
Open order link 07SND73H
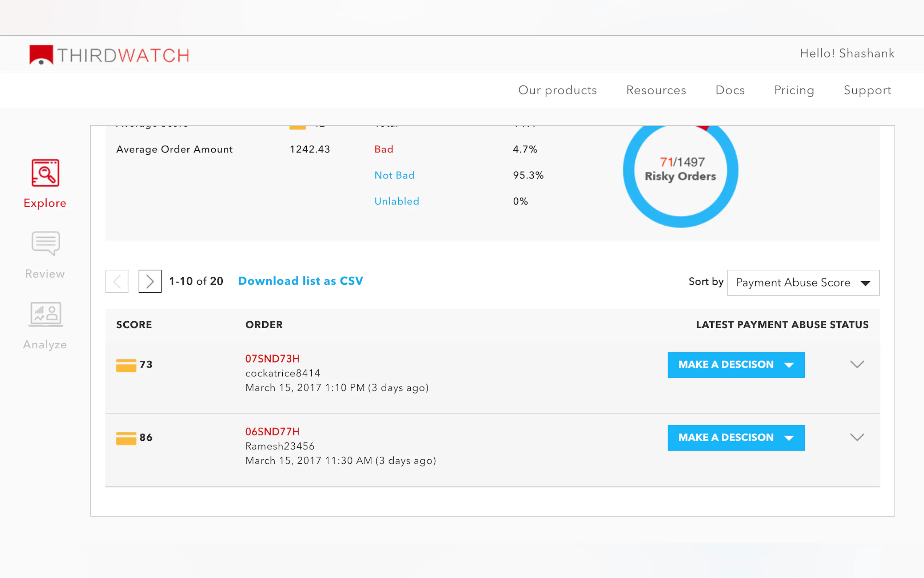coord(272,359)
